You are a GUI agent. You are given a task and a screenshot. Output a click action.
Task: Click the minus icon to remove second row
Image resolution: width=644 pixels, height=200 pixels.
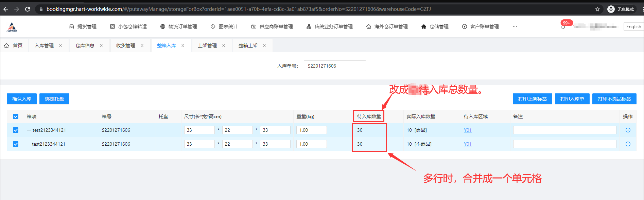click(x=628, y=144)
